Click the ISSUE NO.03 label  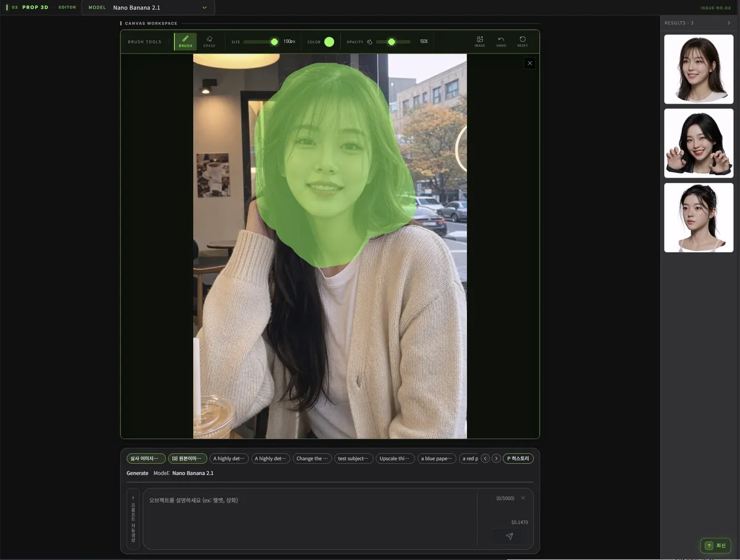(715, 8)
